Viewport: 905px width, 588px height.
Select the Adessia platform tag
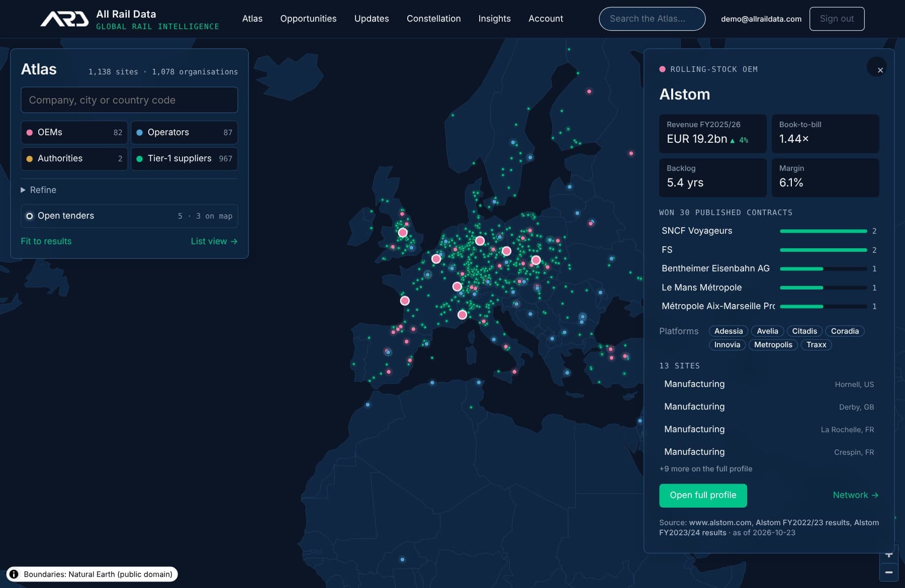[729, 331]
